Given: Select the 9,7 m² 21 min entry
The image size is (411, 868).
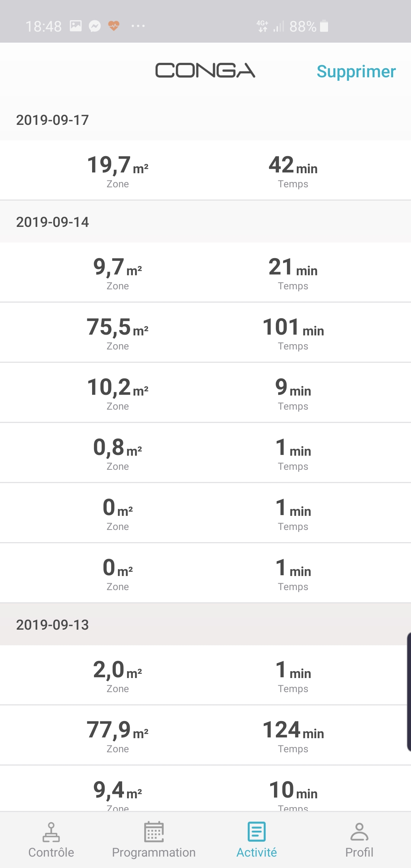Looking at the screenshot, I should [x=205, y=272].
